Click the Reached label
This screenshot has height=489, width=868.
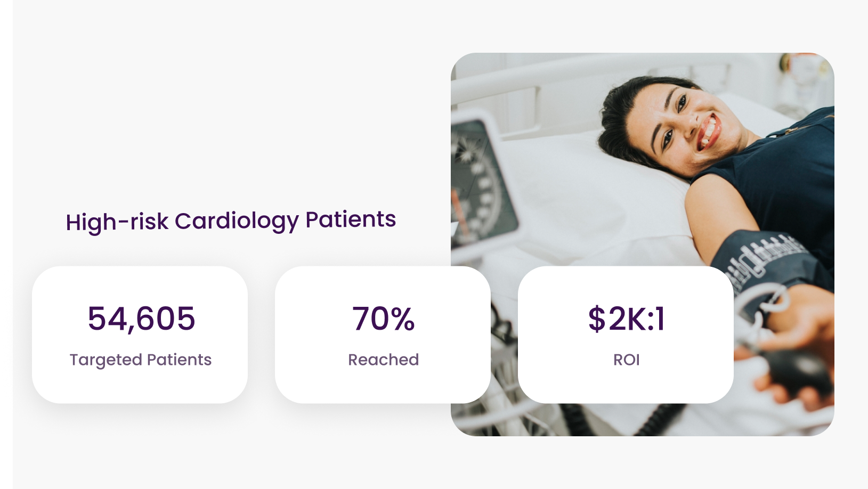click(383, 360)
